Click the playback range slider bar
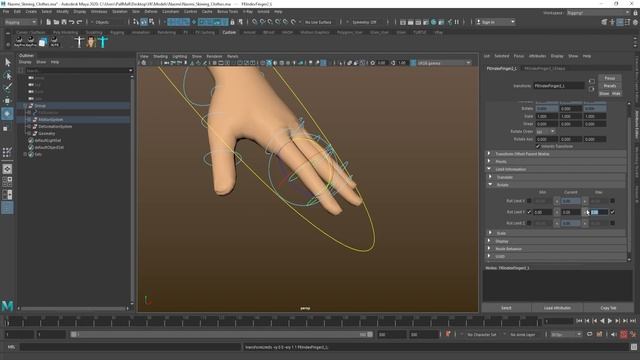The image size is (640, 360). pyautogui.click(x=222, y=334)
